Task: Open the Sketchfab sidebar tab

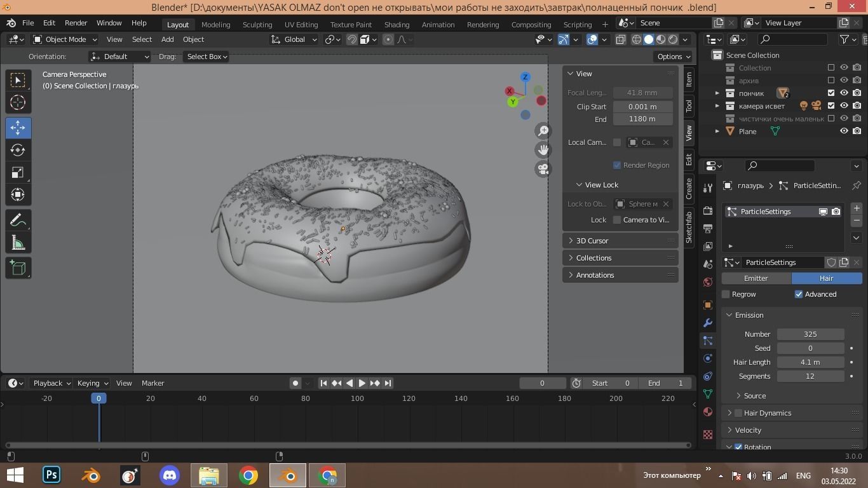Action: 689,227
